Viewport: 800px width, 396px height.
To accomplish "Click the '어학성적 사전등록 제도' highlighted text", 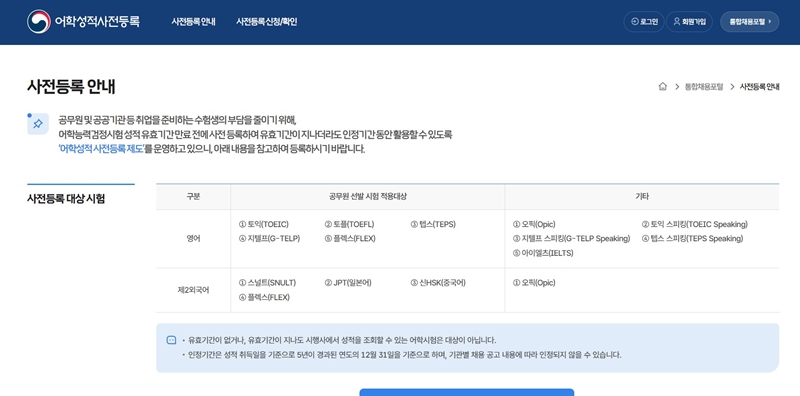I will click(102, 150).
